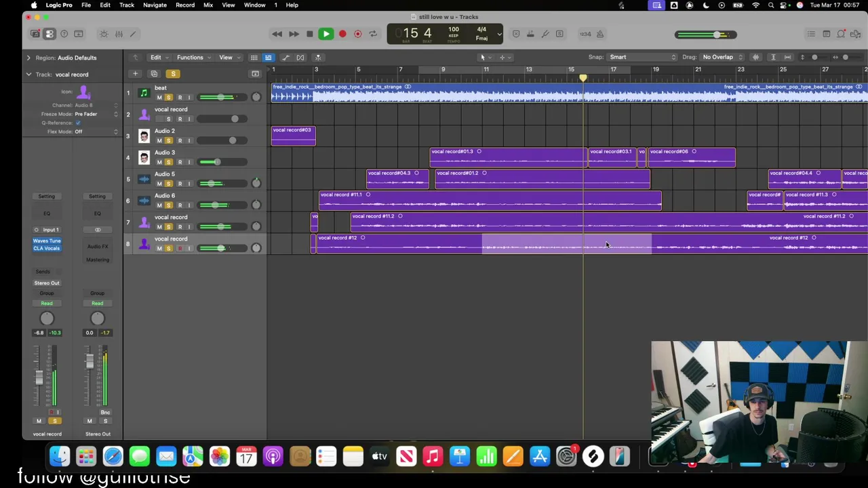Open the View dropdown in Tracks area
This screenshot has width=868, height=488.
point(228,58)
